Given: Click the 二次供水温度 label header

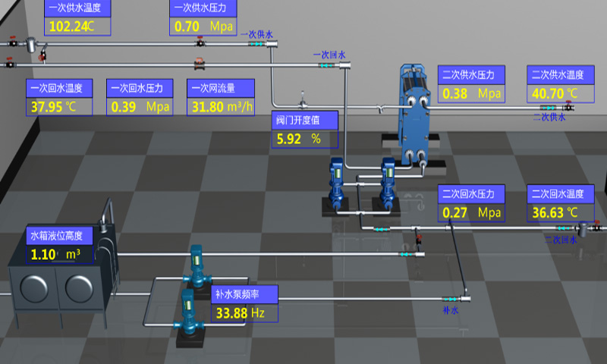Looking at the screenshot, I should pos(561,74).
